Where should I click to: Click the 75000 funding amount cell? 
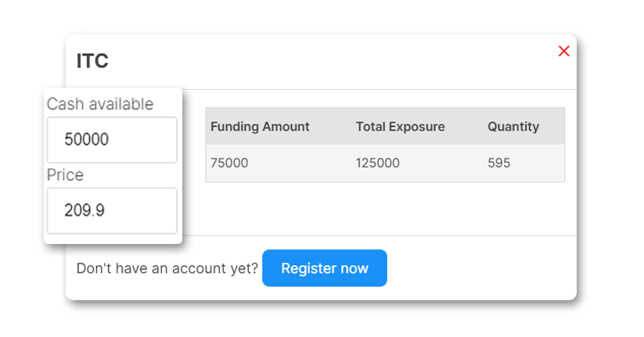pyautogui.click(x=229, y=163)
